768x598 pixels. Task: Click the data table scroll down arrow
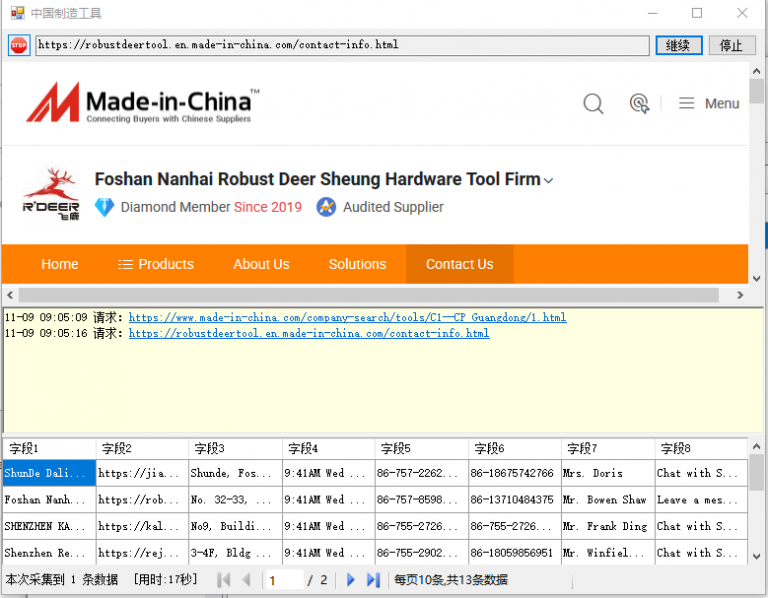click(x=756, y=556)
